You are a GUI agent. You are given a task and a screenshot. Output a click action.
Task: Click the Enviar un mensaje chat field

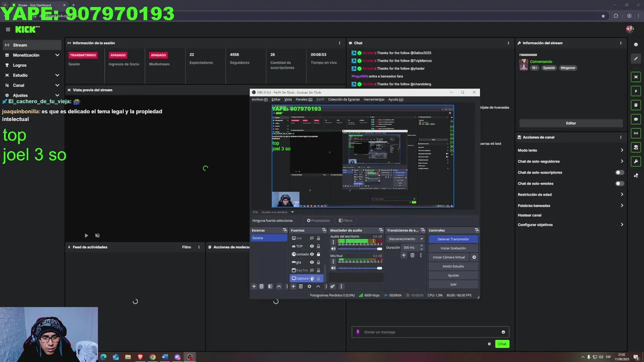point(430,332)
